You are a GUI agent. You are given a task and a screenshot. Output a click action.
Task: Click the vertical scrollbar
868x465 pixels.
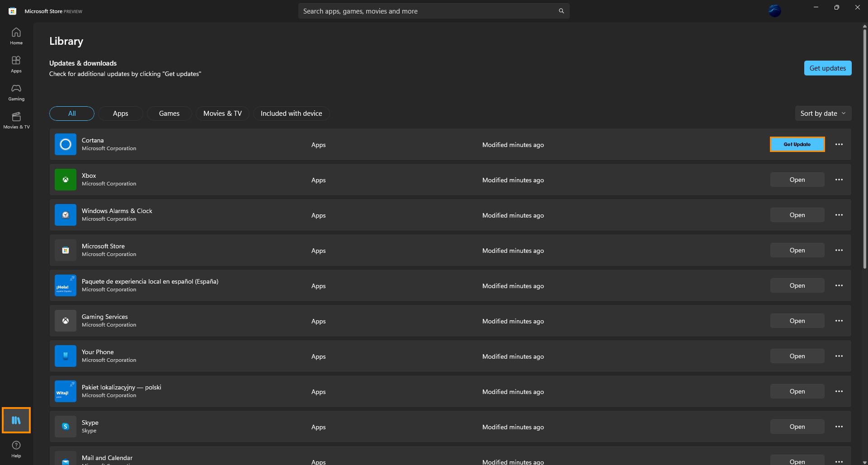click(864, 149)
